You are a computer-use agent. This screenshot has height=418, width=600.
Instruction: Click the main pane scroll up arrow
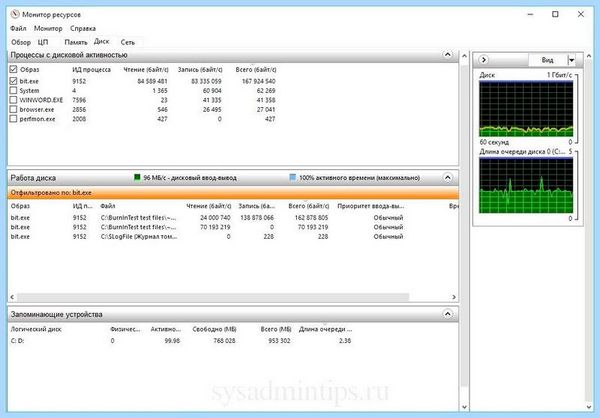pos(465,56)
